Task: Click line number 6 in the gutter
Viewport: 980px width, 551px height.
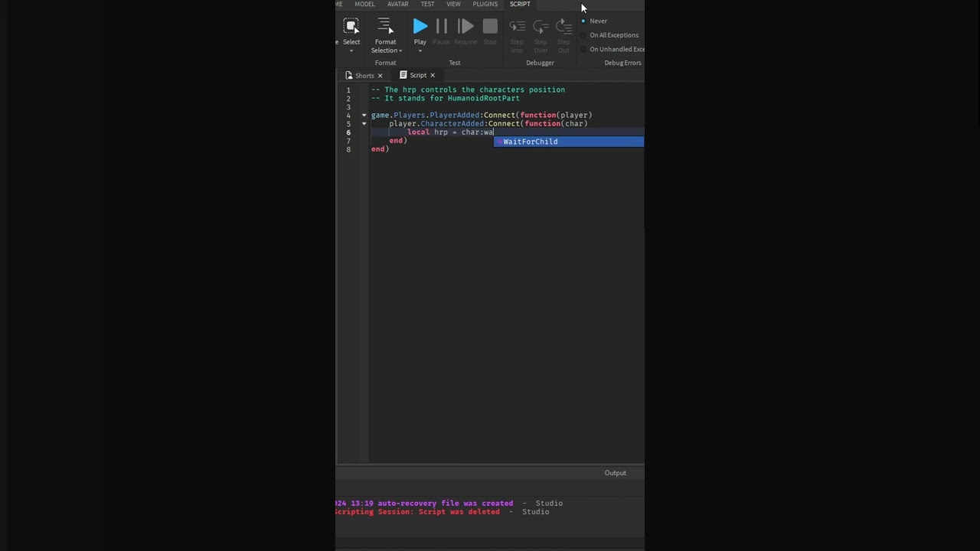Action: tap(348, 132)
